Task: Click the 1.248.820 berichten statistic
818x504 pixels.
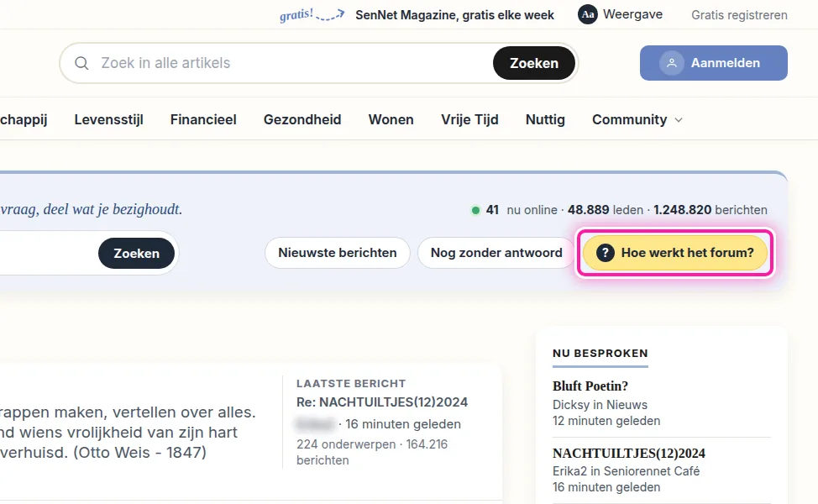Action: pyautogui.click(x=711, y=210)
